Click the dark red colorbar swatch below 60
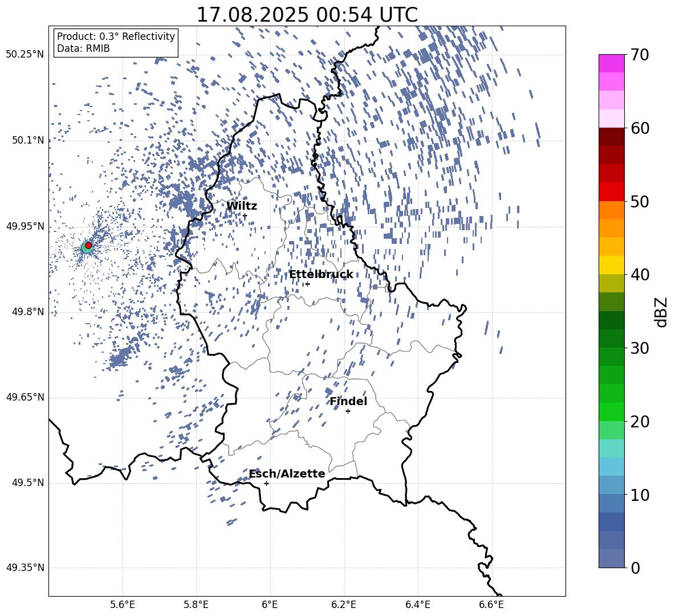Viewport: 675px width, 616px height. click(x=611, y=137)
